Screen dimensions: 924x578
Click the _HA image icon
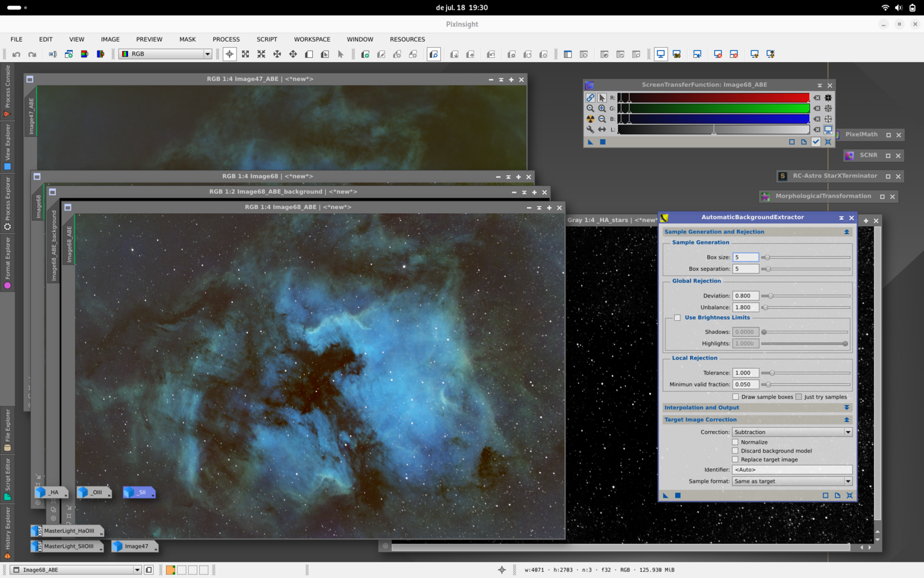click(52, 493)
